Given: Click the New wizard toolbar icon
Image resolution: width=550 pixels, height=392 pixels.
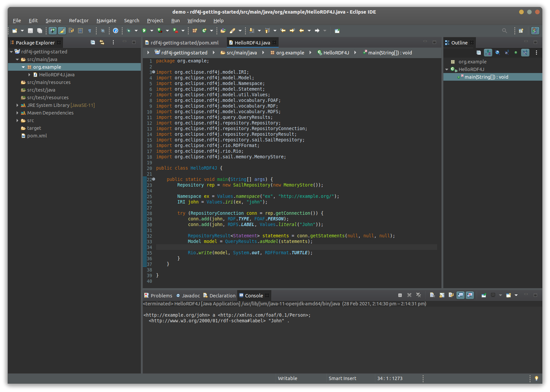Looking at the screenshot, I should coord(15,31).
